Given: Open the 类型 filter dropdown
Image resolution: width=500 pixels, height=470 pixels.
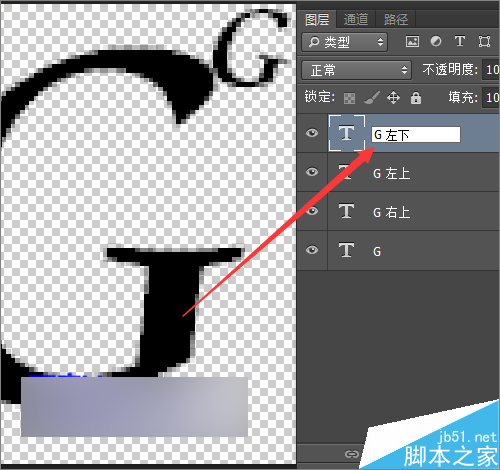Looking at the screenshot, I should (x=345, y=42).
